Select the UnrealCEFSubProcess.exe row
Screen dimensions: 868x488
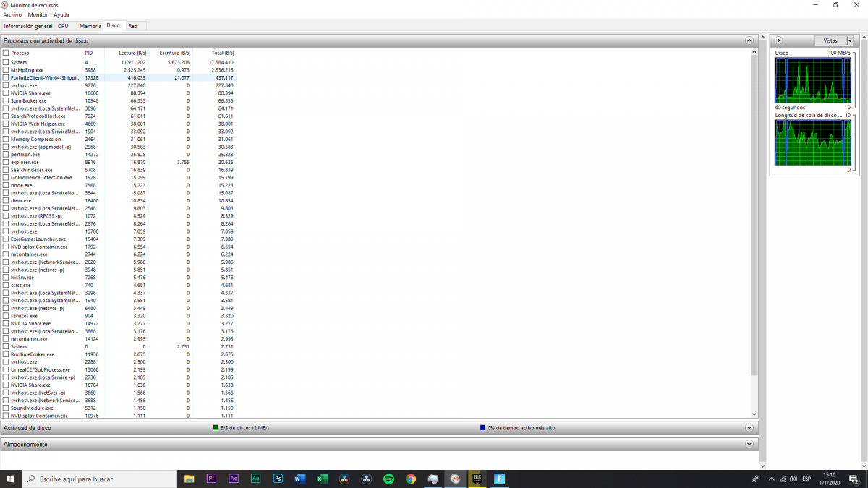[x=119, y=369]
